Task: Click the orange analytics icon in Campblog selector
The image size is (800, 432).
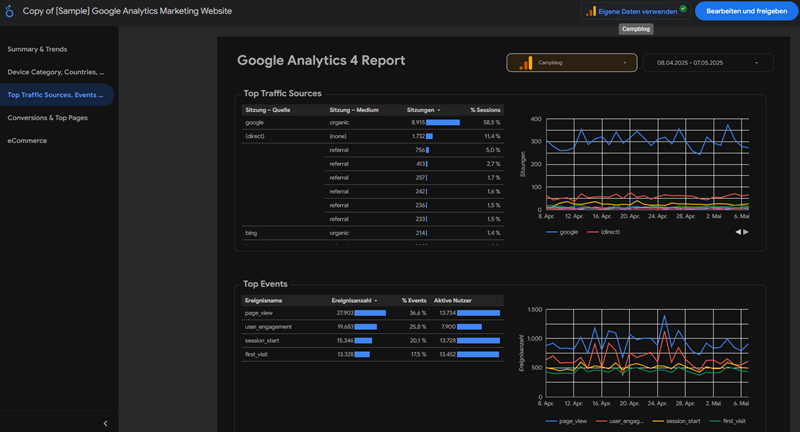Action: tap(526, 63)
